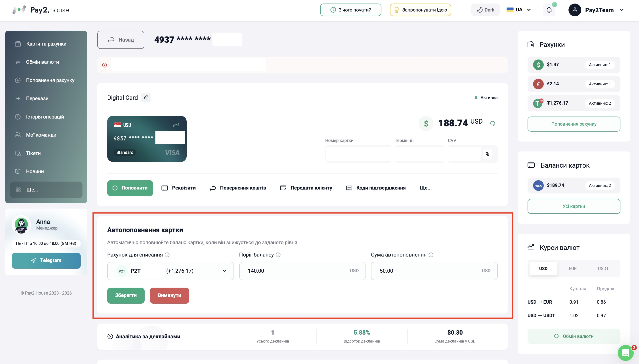639x364 pixels.
Task: Refresh the 188.74 USD card balance
Action: coord(493,123)
